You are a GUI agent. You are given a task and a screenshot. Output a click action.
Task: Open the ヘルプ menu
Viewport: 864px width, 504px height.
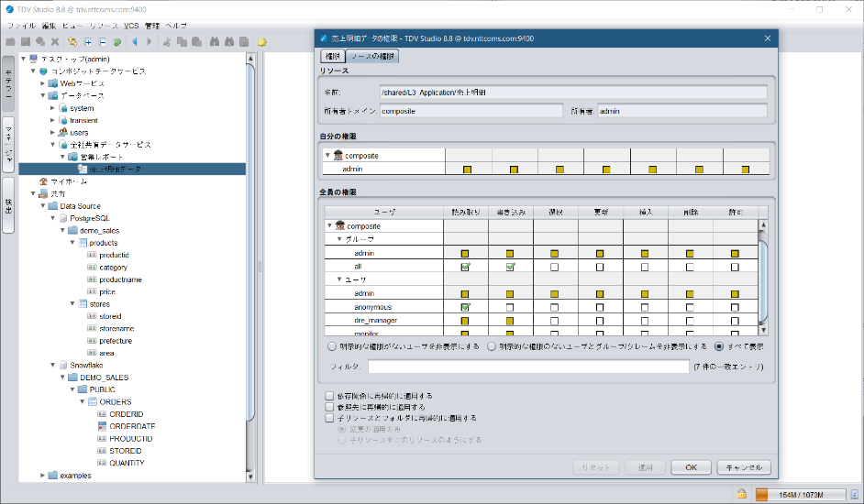point(176,26)
